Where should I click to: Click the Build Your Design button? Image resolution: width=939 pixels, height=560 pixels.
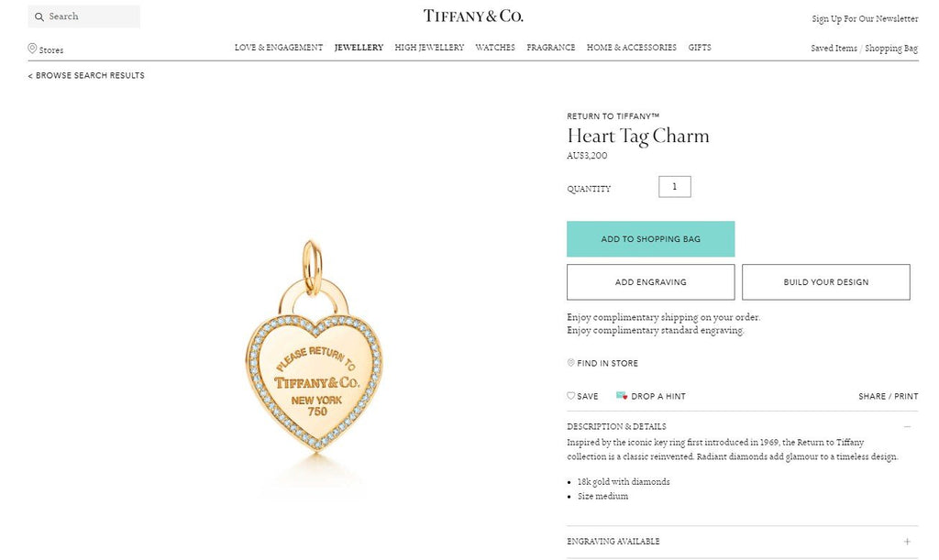[826, 281]
